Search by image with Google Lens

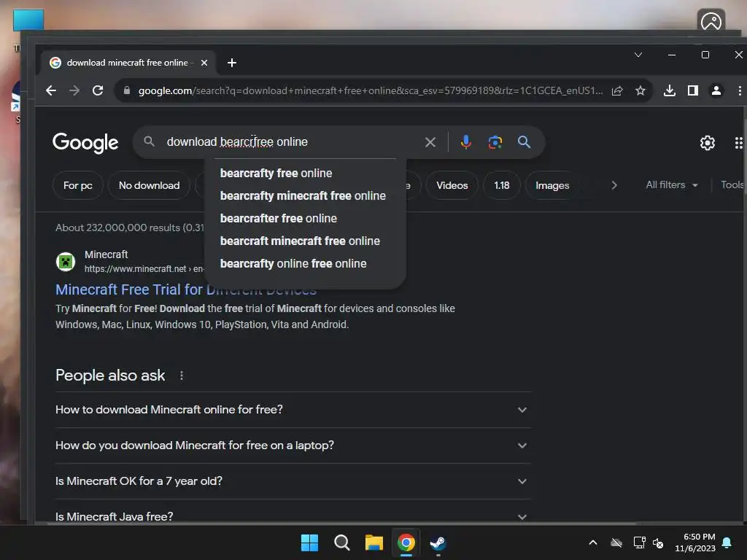495,142
